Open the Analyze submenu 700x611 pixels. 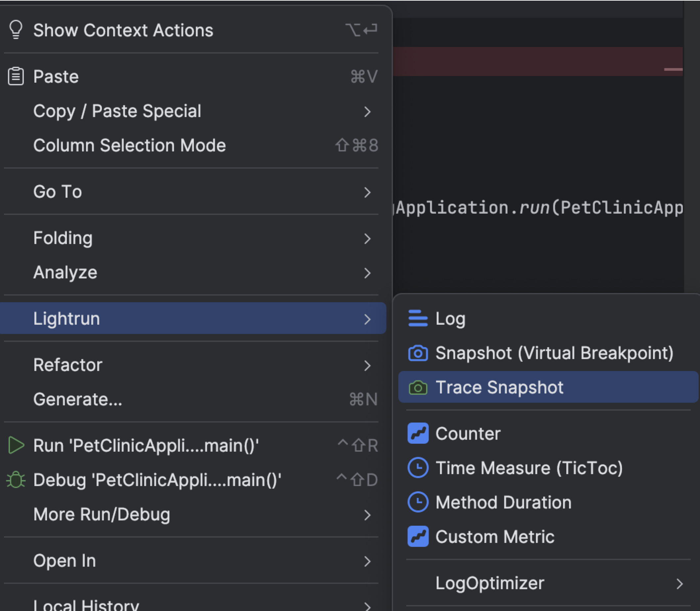coord(65,272)
